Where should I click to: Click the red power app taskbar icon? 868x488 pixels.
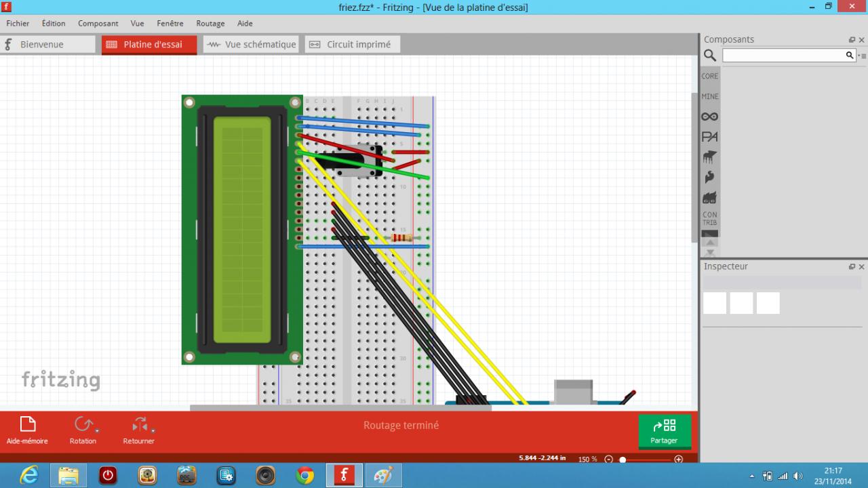point(108,476)
